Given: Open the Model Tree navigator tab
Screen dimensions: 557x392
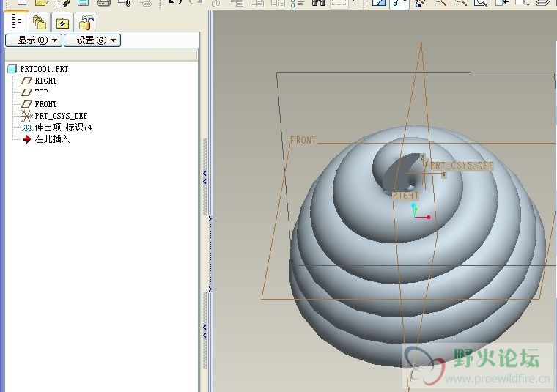Looking at the screenshot, I should point(16,21).
